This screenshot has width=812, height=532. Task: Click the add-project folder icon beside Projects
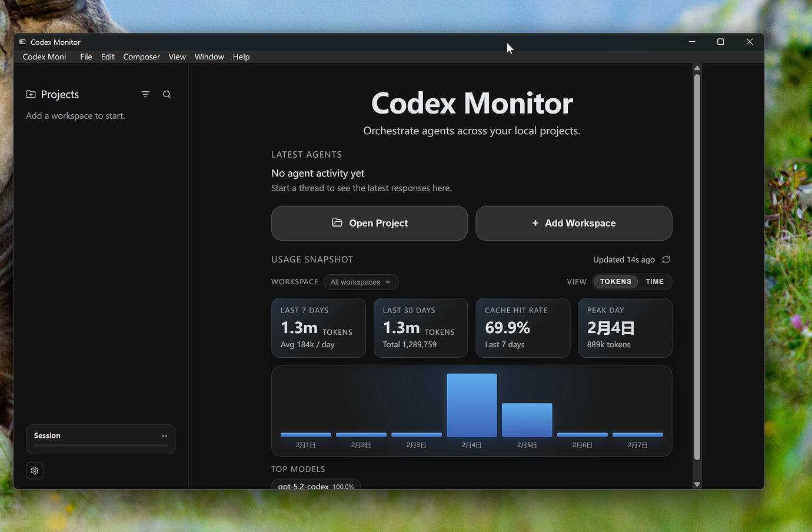point(31,94)
